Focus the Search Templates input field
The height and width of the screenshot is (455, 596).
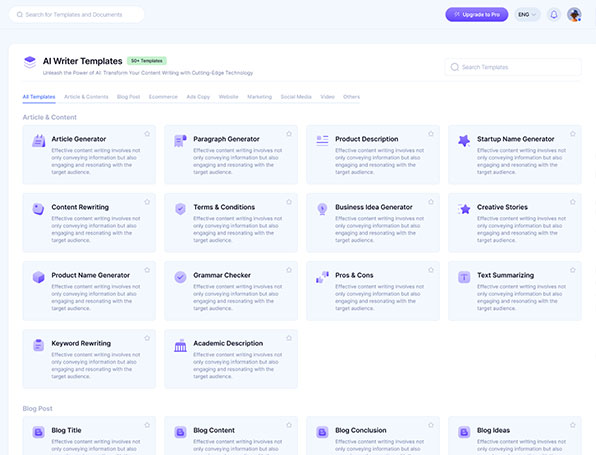513,67
